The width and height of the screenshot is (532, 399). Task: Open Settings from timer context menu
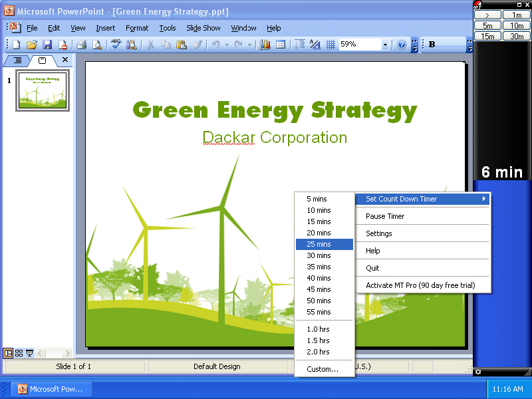pyautogui.click(x=422, y=233)
